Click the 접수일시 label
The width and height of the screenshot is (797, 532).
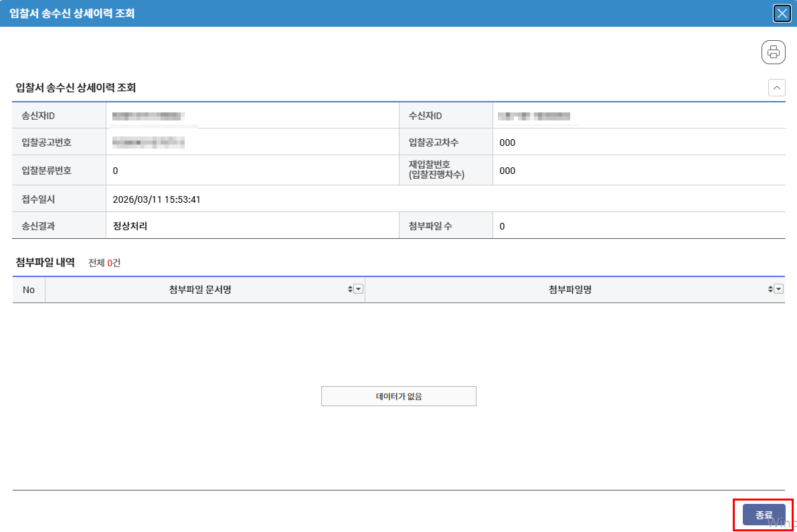(38, 199)
